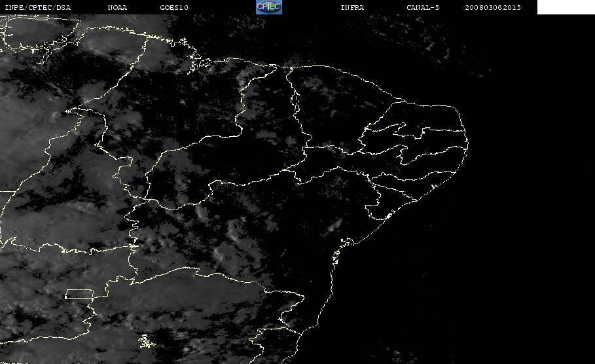The height and width of the screenshot is (364, 595).
Task: Click the 200803062015 timestamp
Action: 493,8
